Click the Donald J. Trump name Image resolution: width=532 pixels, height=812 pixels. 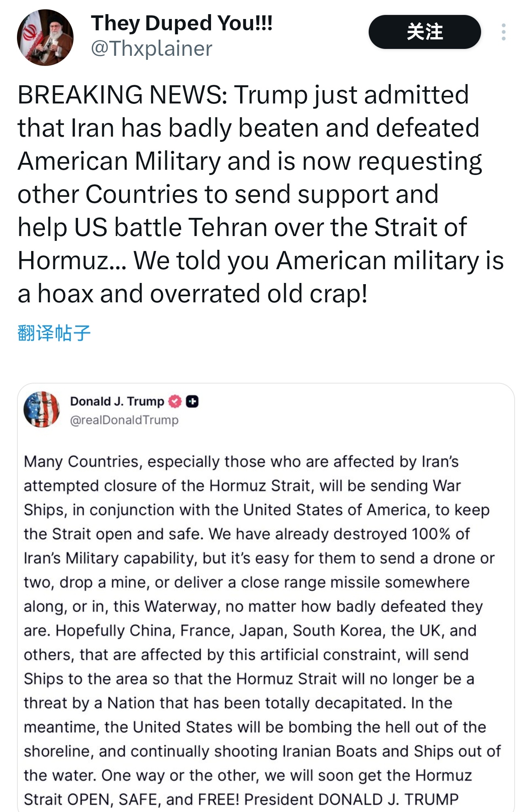tap(117, 401)
